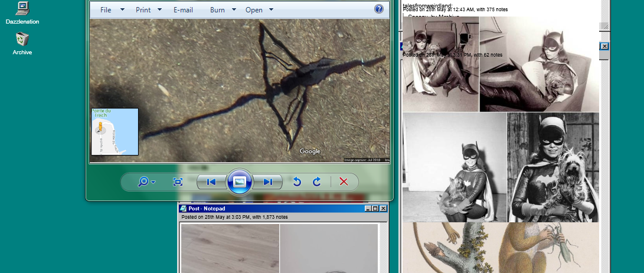
Task: Expand the File menu dropdown arrow
Action: [x=122, y=10]
